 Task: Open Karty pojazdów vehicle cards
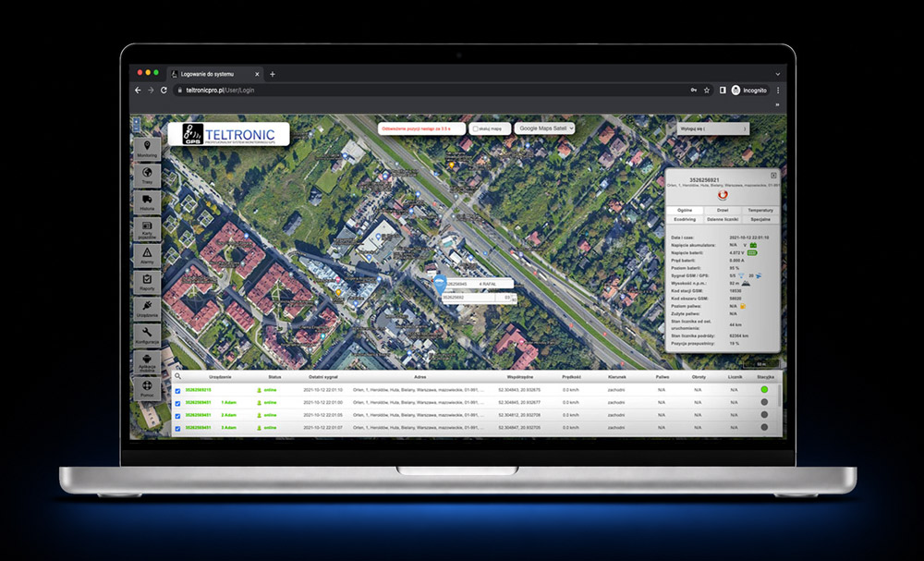click(147, 228)
